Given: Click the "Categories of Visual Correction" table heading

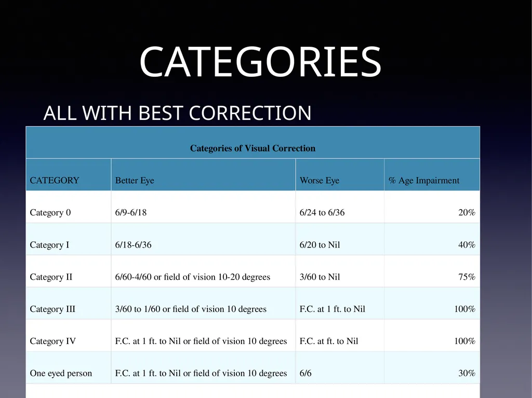Looking at the screenshot, I should pos(253,148).
